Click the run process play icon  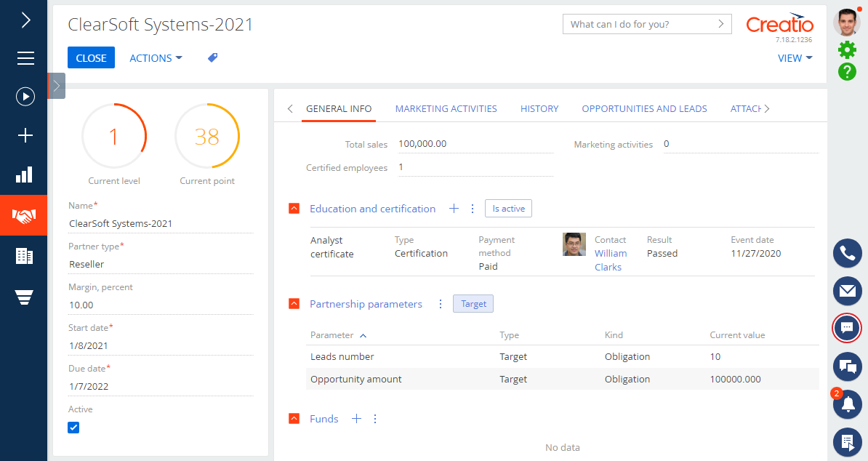click(x=25, y=97)
